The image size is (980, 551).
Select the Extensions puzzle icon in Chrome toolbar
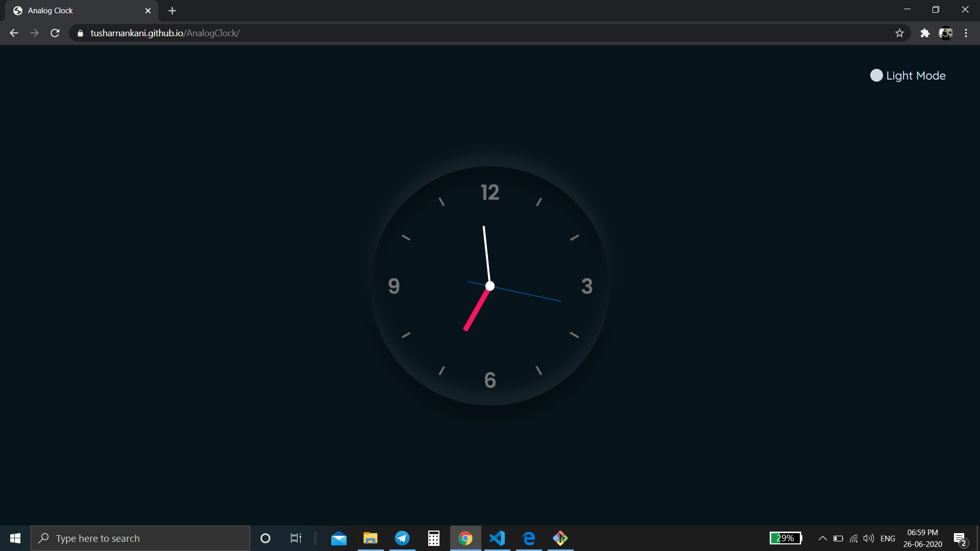[x=925, y=33]
